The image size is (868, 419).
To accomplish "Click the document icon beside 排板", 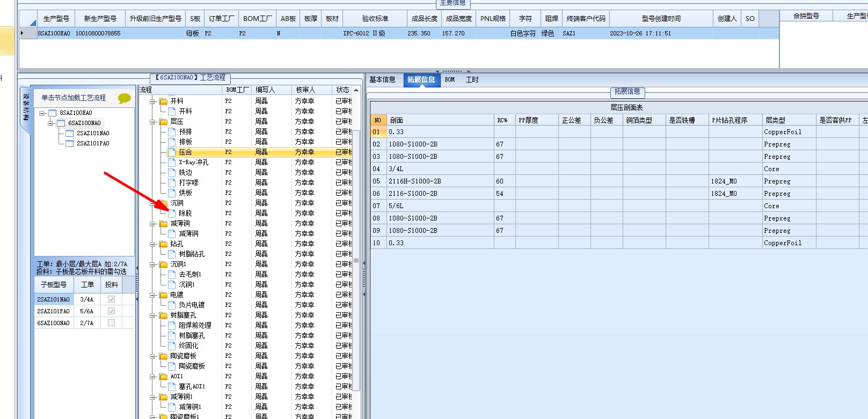I will 172,142.
